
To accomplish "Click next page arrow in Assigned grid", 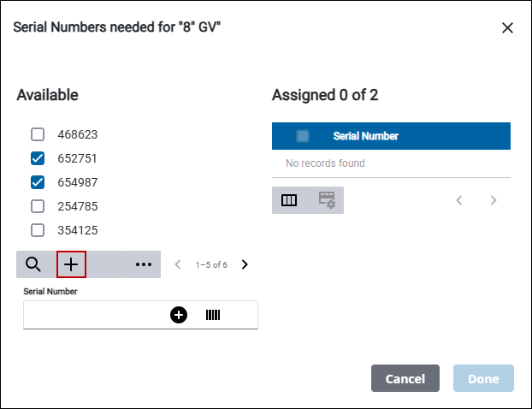I will coord(494,200).
